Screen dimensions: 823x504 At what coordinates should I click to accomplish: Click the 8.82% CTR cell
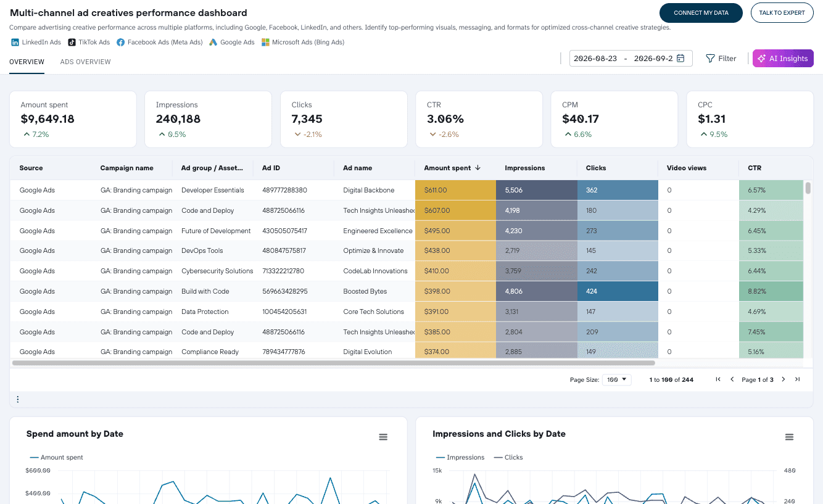click(771, 291)
